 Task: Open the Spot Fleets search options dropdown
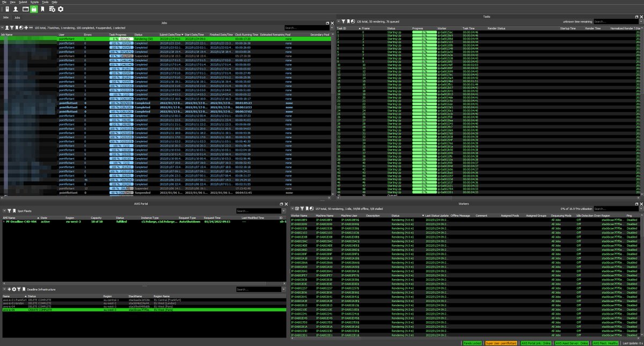click(284, 211)
